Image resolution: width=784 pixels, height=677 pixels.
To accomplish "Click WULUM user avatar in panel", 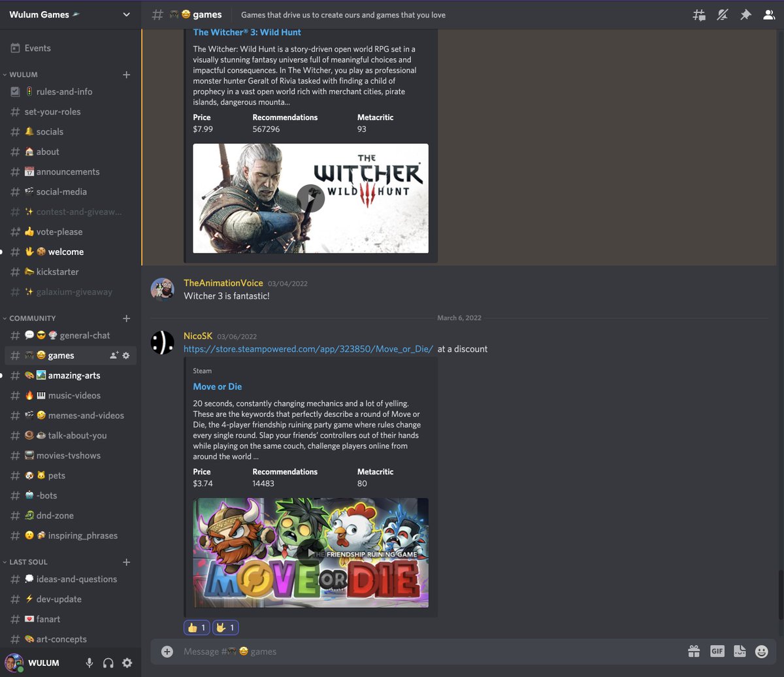I will [14, 663].
